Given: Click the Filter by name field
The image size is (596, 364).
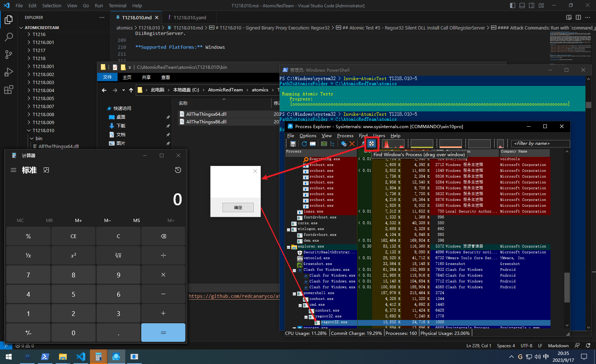Looking at the screenshot, I should click(541, 143).
